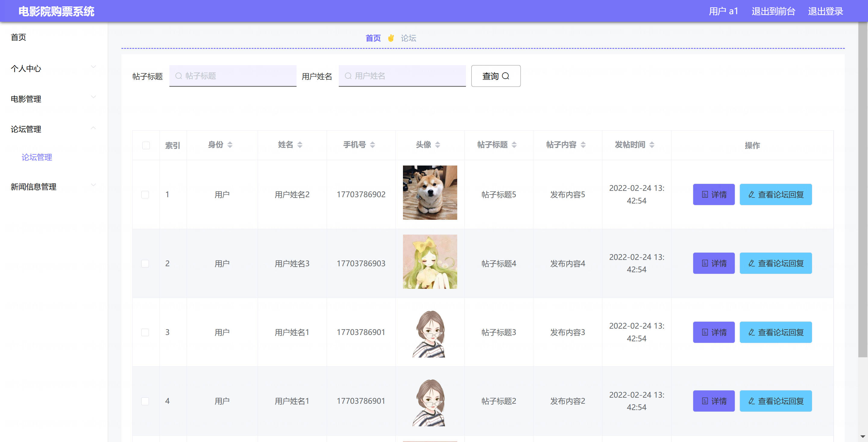
Task: Tick the select-all checkbox in table header
Action: pyautogui.click(x=146, y=145)
